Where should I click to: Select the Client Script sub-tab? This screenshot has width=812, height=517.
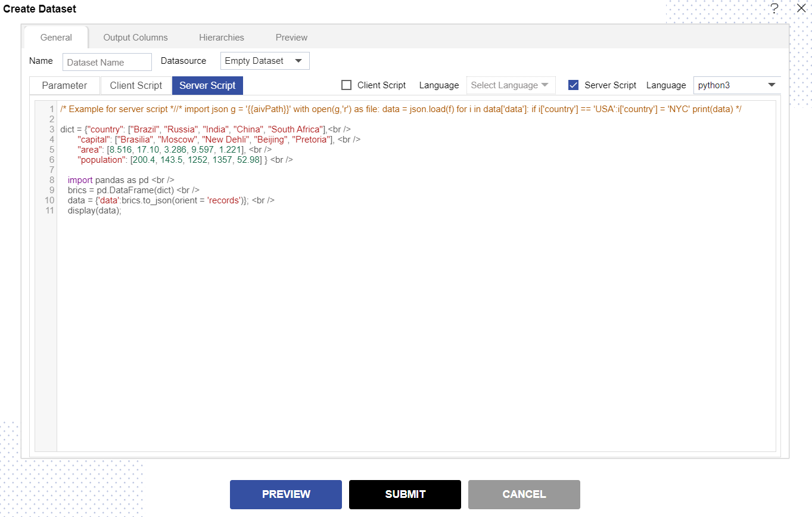136,85
